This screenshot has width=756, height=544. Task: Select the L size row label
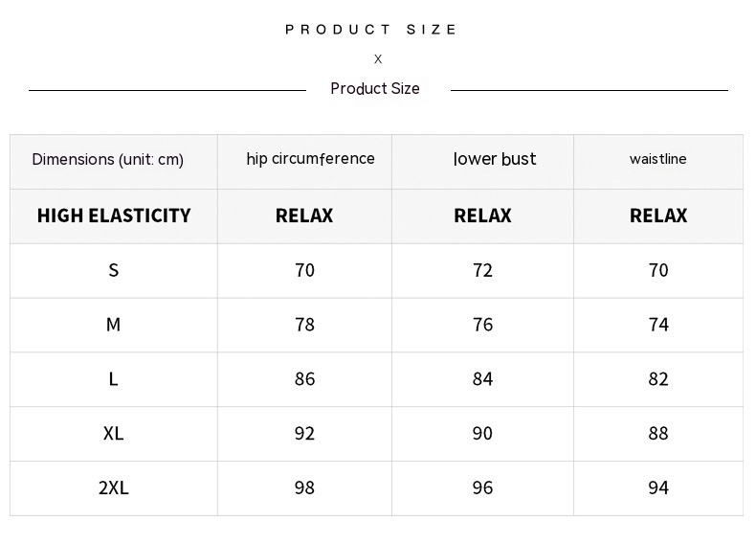point(113,379)
